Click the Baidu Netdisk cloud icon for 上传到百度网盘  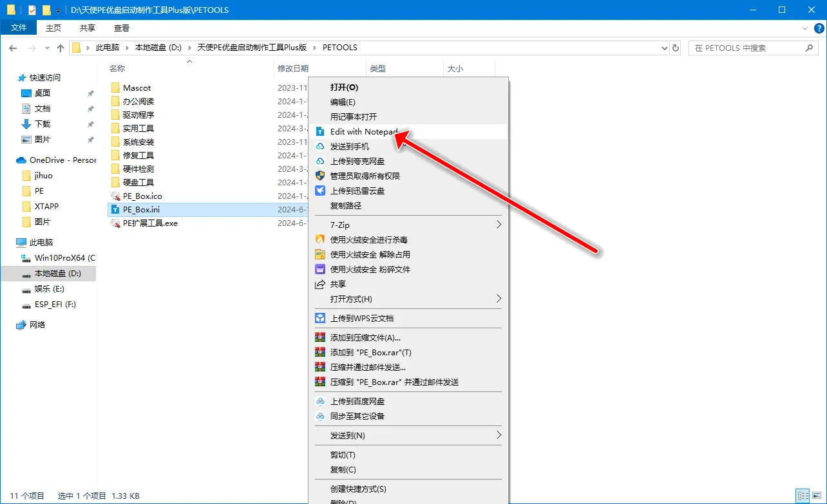coord(320,400)
